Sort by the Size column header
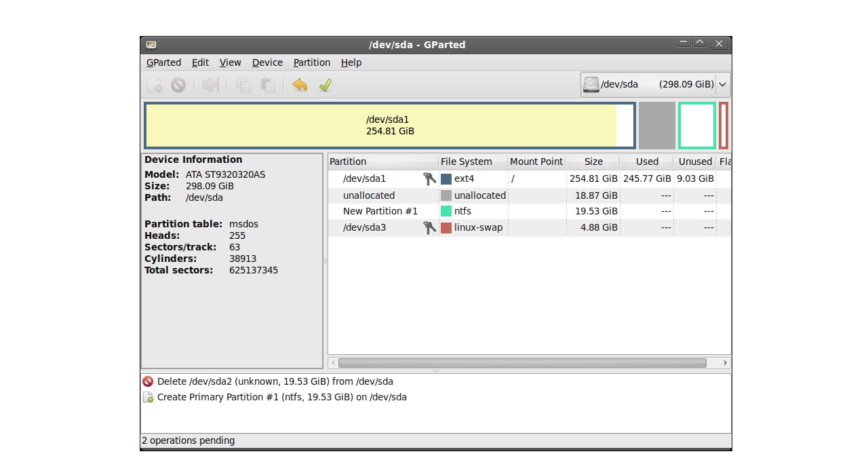 (x=593, y=161)
